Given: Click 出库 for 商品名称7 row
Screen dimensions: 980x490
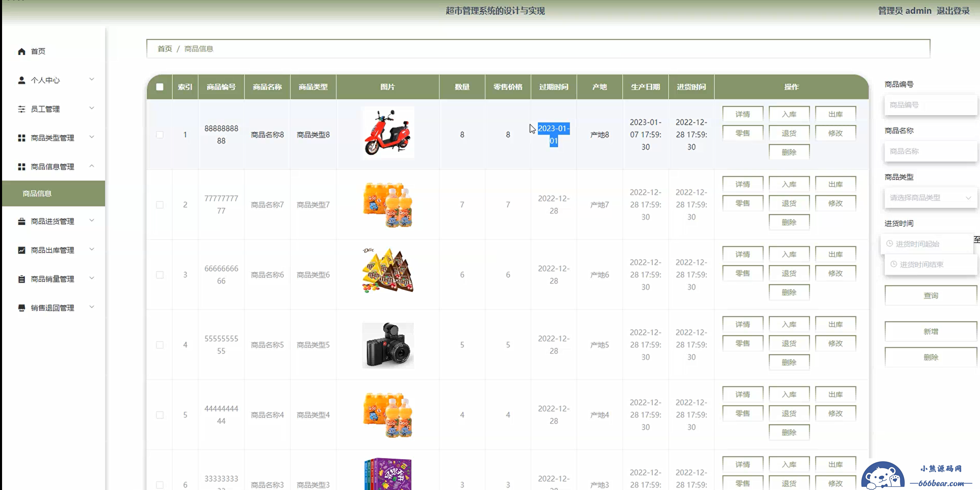Looking at the screenshot, I should (x=835, y=184).
